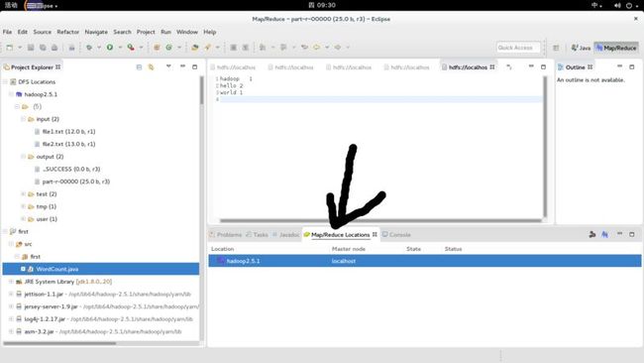The height and width of the screenshot is (363, 644).
Task: Click the yellow Back navigation arrow
Action: [317, 48]
